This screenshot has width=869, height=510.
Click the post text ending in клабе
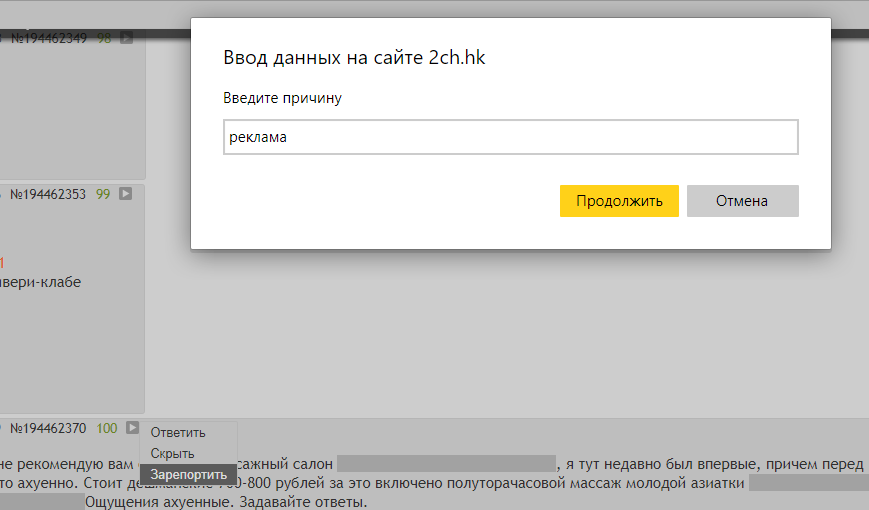40,282
